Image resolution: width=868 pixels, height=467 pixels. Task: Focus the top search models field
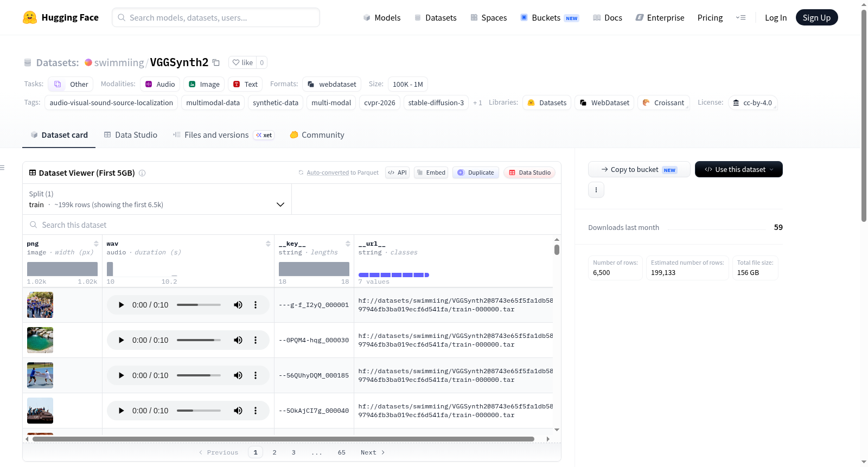coord(216,17)
